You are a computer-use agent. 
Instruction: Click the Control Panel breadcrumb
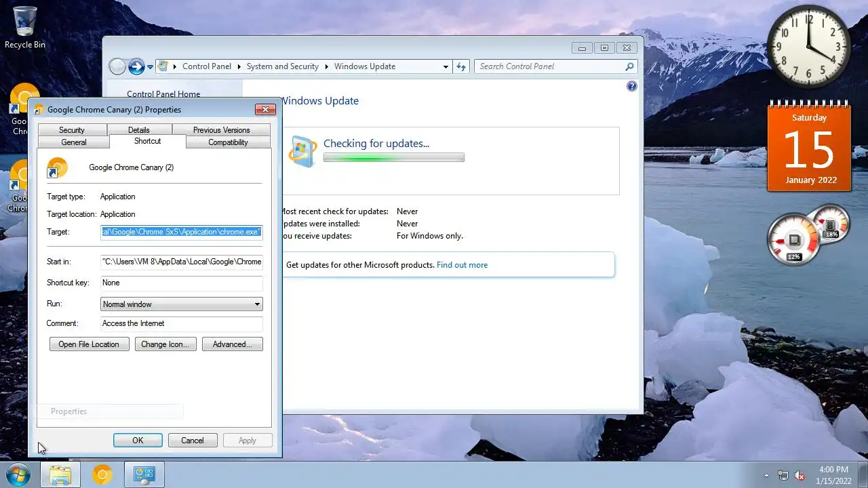(207, 66)
